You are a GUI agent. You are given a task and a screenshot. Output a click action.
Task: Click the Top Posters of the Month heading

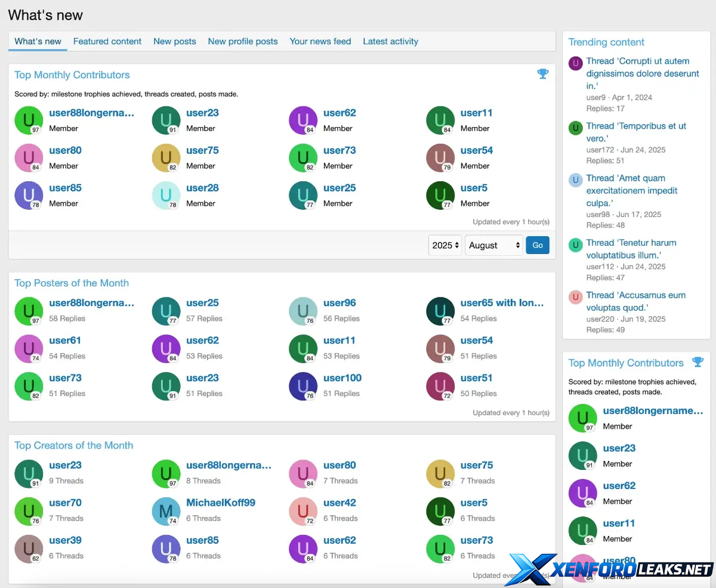(x=72, y=283)
